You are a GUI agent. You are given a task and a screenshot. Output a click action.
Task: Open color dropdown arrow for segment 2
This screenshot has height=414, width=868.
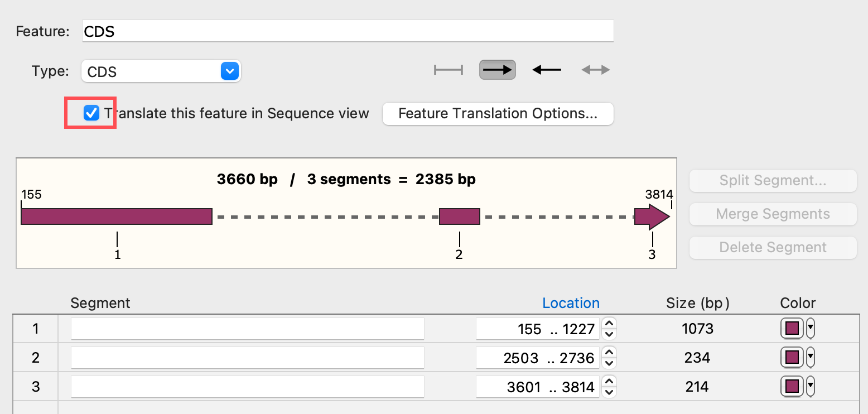tap(811, 357)
